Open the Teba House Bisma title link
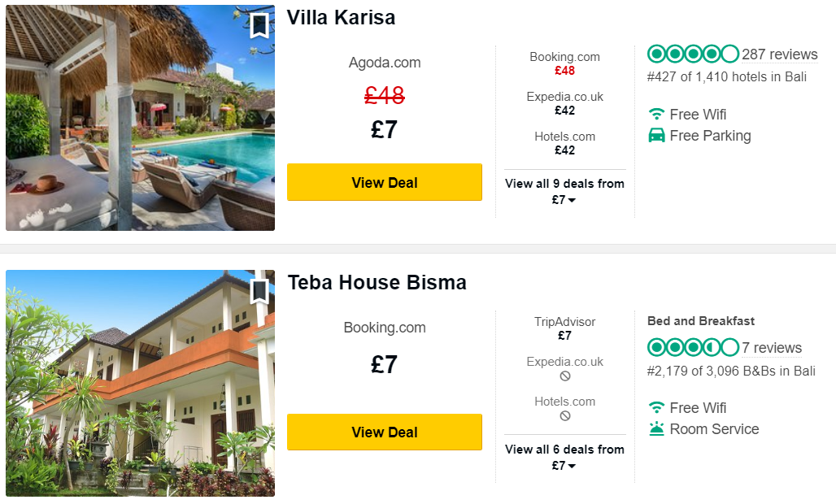836x504 pixels. pos(377,282)
